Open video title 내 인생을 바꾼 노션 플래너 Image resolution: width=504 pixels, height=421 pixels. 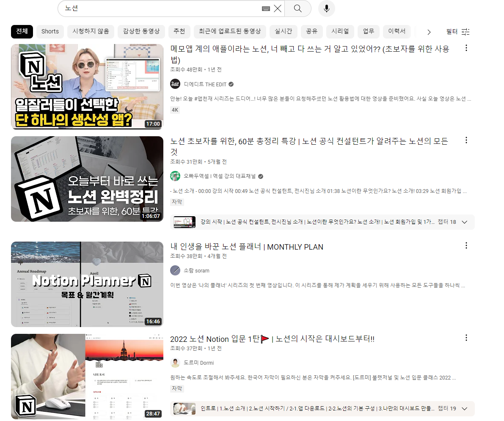(x=247, y=247)
